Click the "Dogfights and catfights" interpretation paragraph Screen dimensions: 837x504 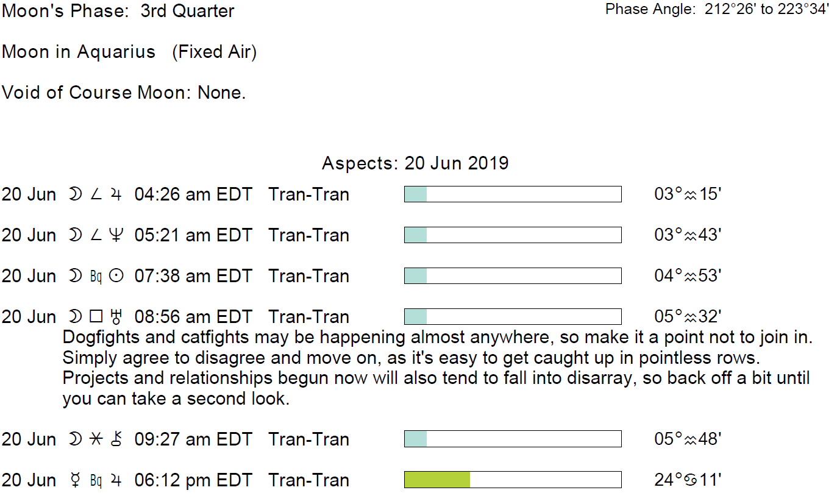[436, 368]
